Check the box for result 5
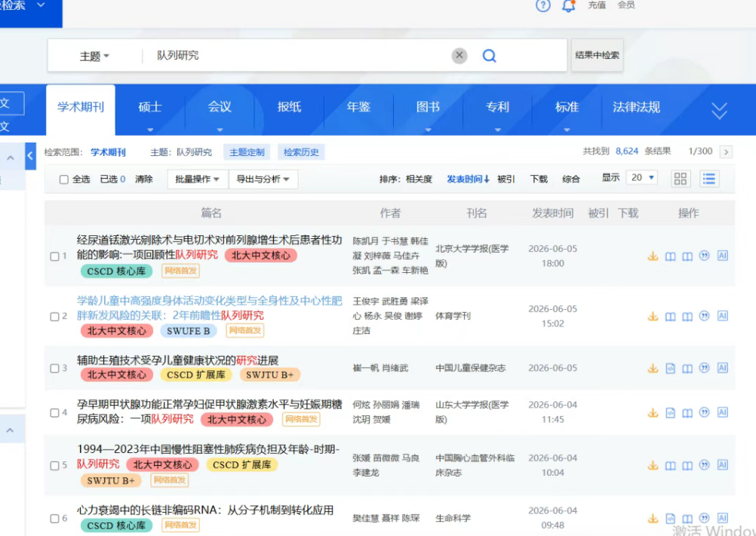The image size is (756, 536). (x=54, y=466)
